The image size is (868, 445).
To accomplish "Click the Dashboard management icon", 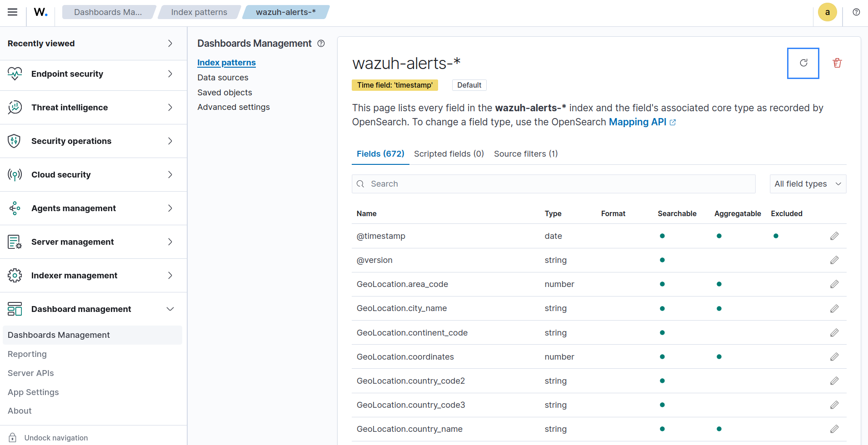I will click(x=15, y=309).
